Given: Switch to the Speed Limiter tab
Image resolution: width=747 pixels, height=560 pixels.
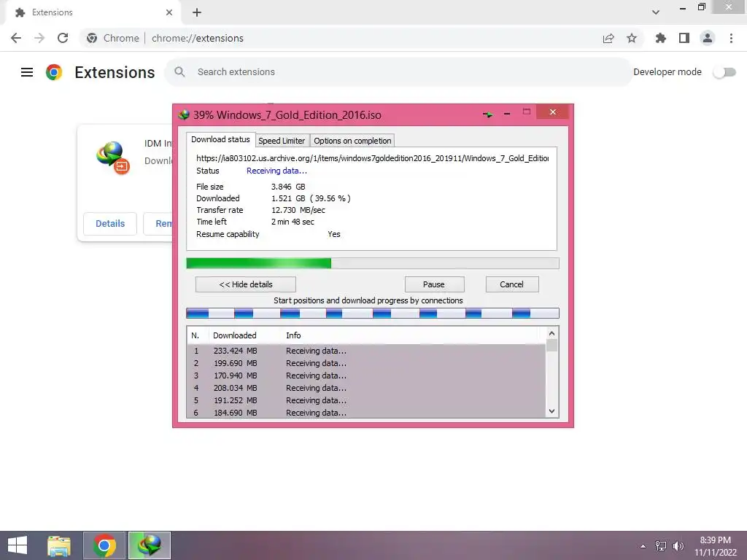Looking at the screenshot, I should tap(282, 141).
